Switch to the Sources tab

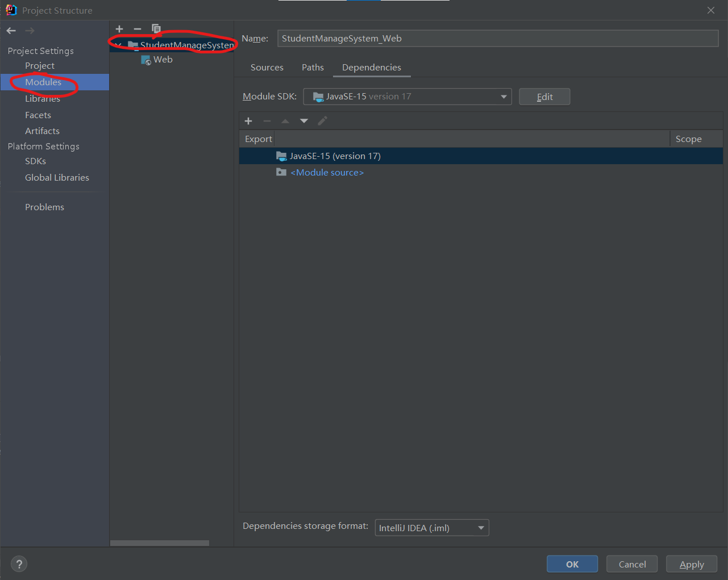(267, 68)
